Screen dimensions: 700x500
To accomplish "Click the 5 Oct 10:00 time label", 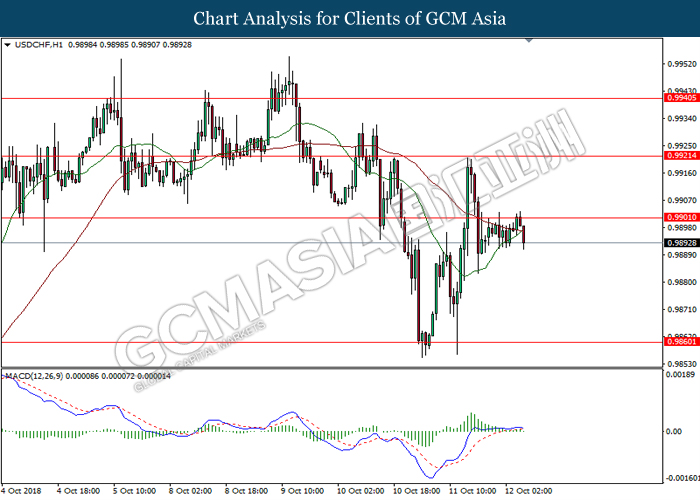I will coord(134,491).
